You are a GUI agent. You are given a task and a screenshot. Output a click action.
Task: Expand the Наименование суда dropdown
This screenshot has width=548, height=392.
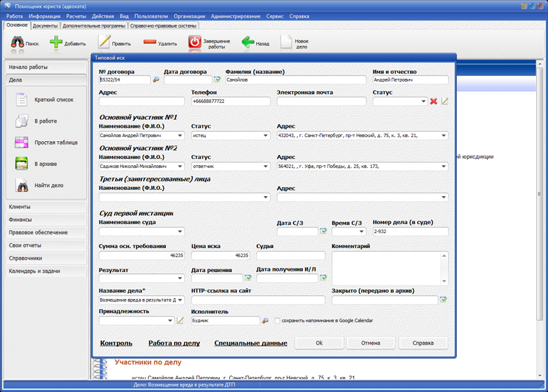click(180, 232)
